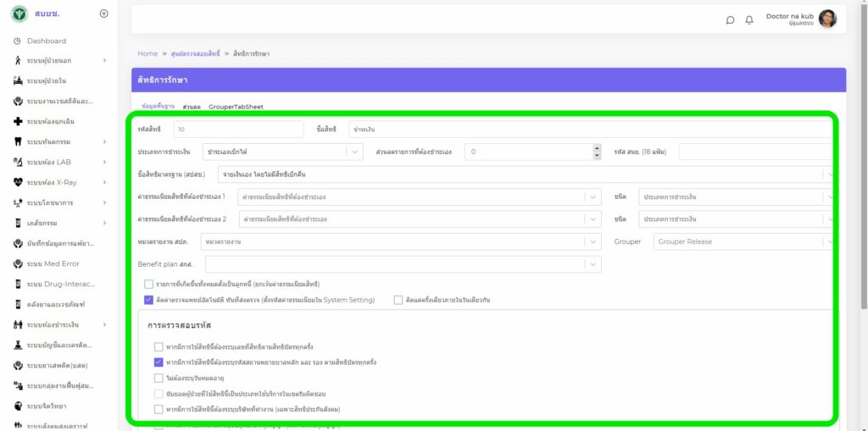
Task: Switch to the GrouperTabSheet tab
Action: click(236, 107)
